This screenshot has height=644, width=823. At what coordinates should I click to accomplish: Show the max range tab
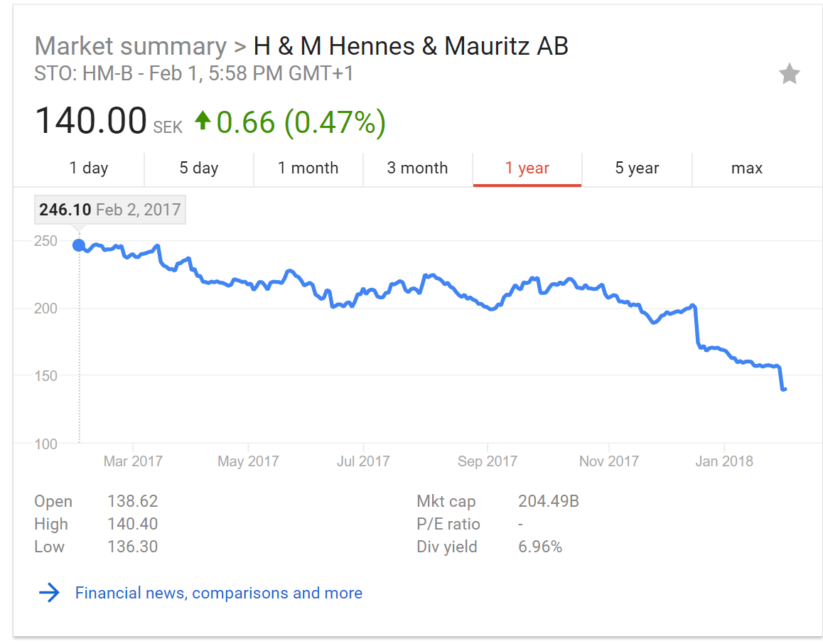(746, 168)
